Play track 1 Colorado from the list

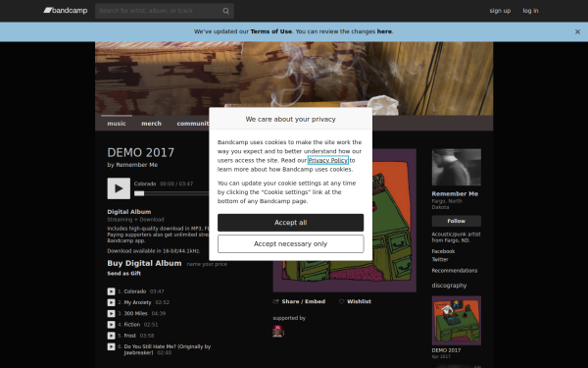pos(111,291)
